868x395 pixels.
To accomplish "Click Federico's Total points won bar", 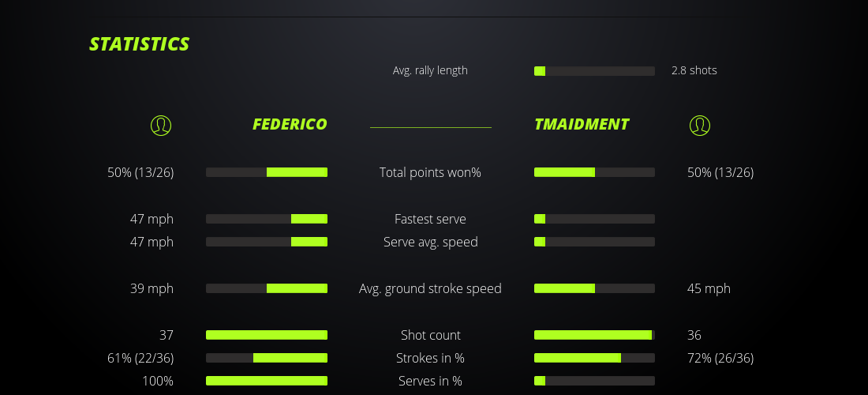I will [267, 172].
